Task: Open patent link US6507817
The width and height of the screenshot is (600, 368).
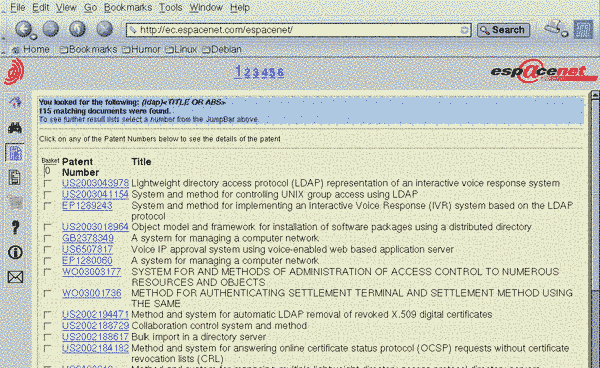Action: pyautogui.click(x=87, y=249)
